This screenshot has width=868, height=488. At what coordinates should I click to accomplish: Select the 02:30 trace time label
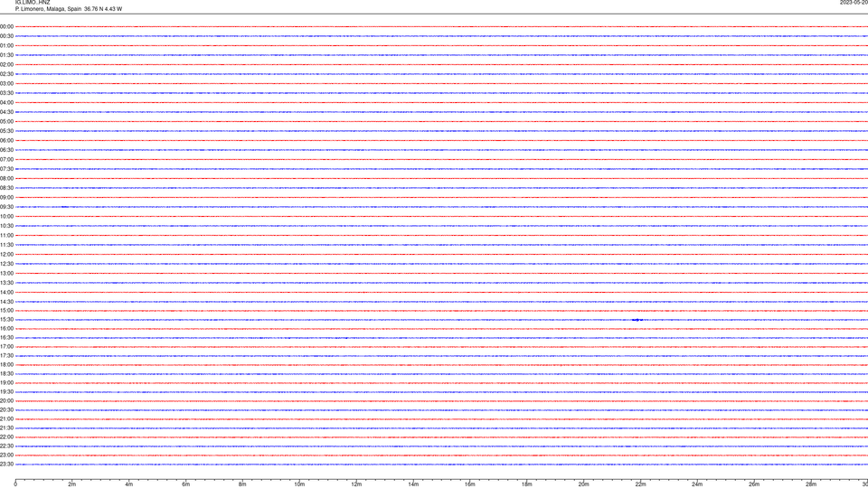[6, 74]
